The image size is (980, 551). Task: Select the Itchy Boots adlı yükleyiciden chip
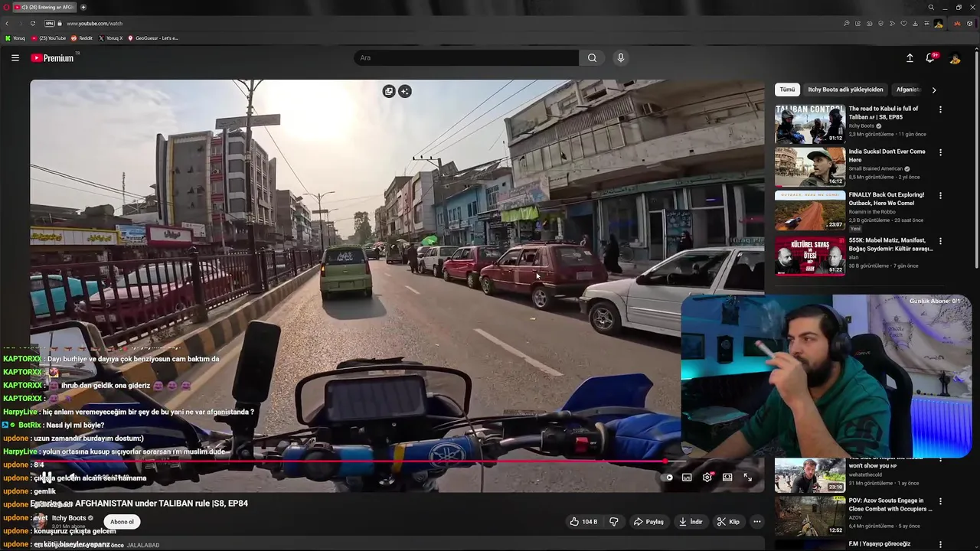pos(845,90)
